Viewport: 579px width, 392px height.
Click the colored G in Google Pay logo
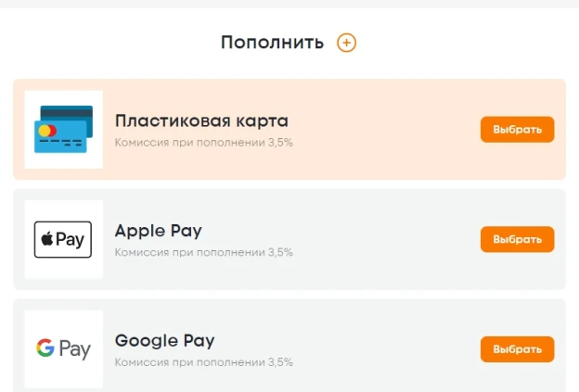[x=45, y=348]
